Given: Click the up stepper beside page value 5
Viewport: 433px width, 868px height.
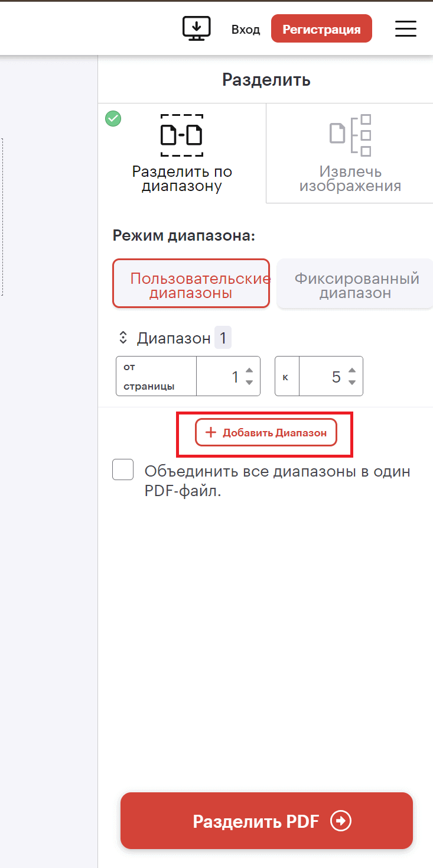Looking at the screenshot, I should [x=353, y=370].
